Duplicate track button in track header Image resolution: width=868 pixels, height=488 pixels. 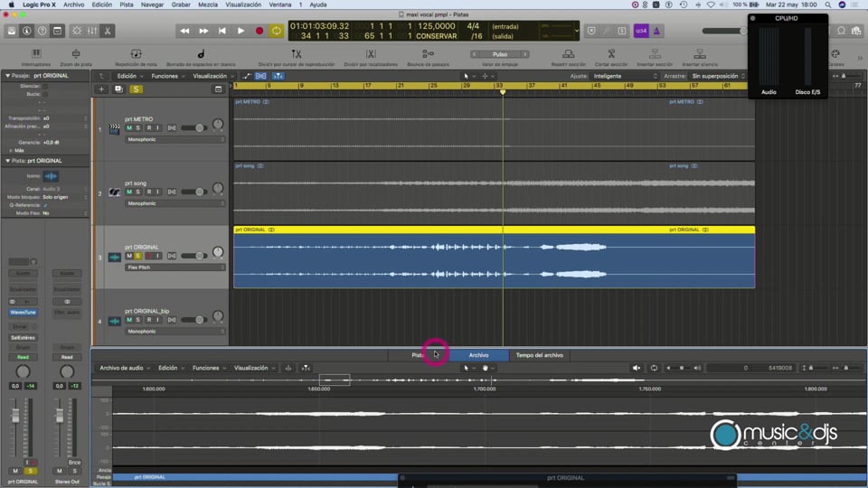point(118,89)
